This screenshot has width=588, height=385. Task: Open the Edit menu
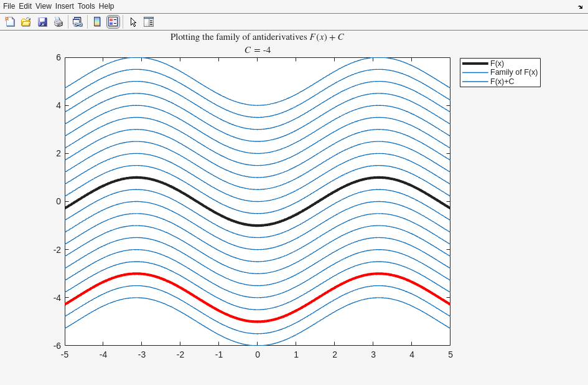point(25,6)
